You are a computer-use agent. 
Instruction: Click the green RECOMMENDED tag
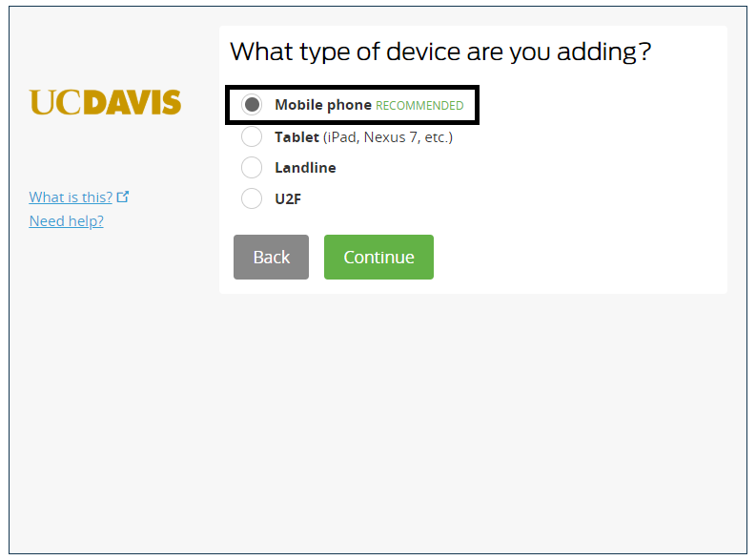click(419, 106)
